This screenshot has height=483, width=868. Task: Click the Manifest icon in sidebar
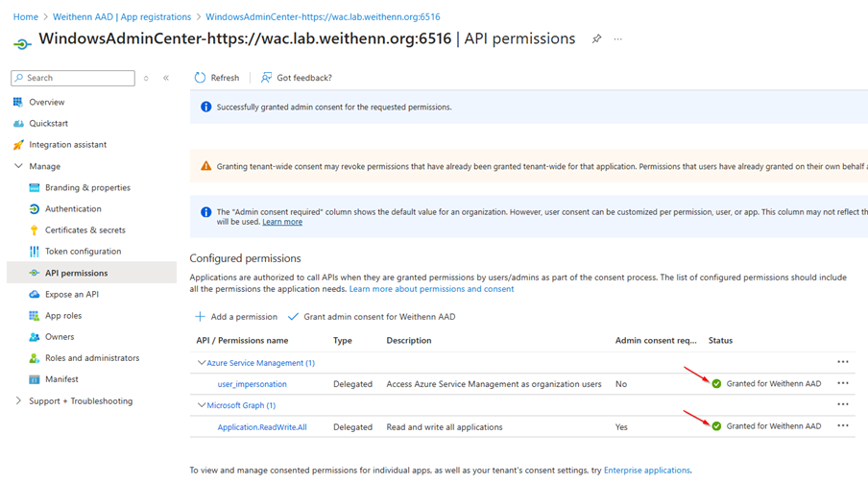35,379
